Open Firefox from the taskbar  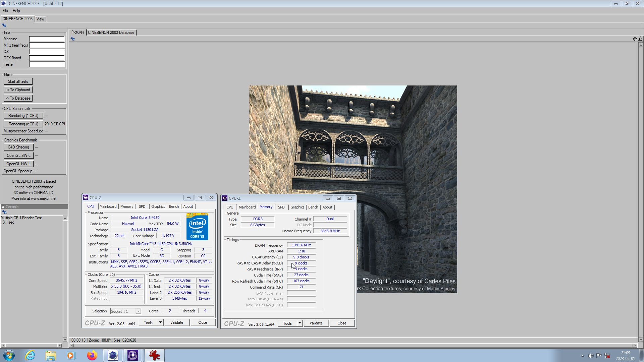(92, 355)
